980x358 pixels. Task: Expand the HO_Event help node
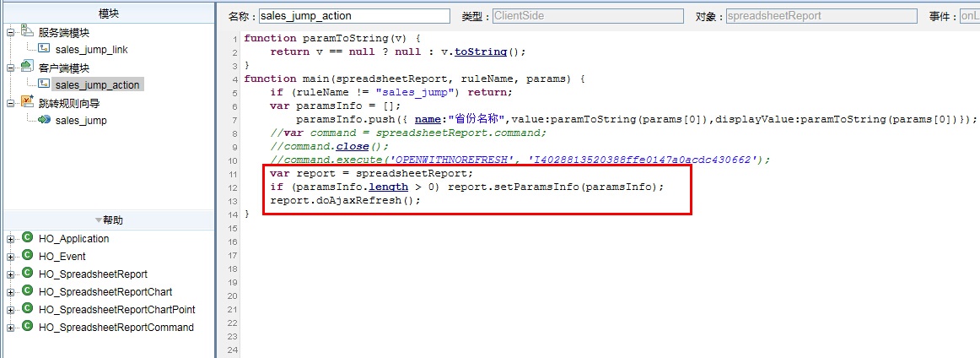tap(10, 257)
